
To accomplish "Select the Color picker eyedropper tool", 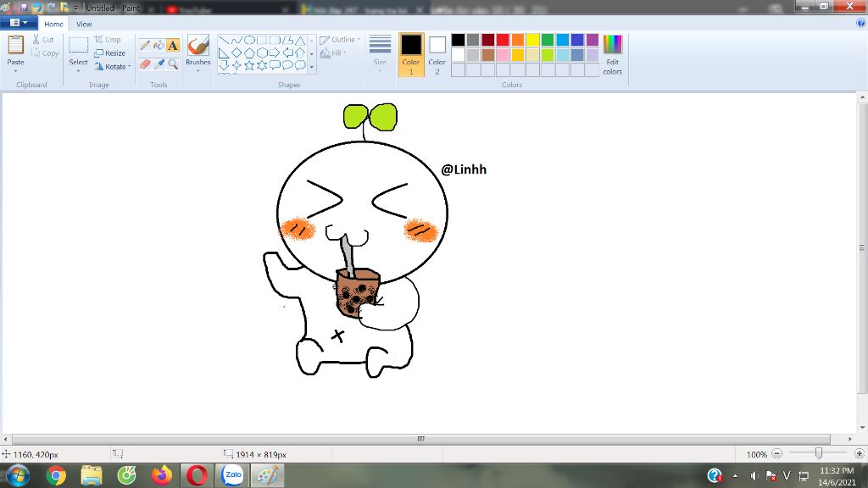I will 159,64.
